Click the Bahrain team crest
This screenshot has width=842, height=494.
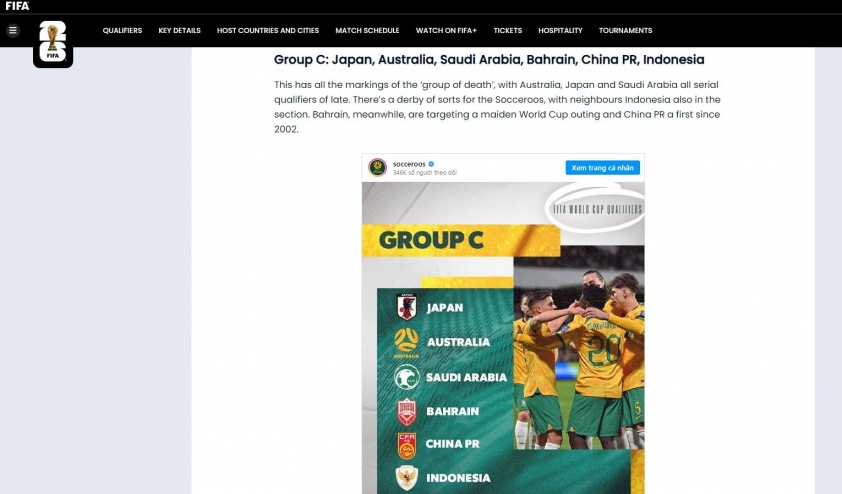pyautogui.click(x=407, y=412)
